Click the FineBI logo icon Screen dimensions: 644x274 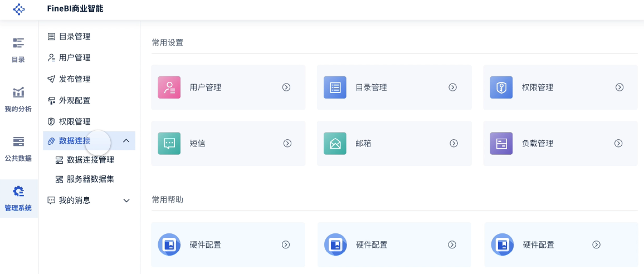(x=19, y=9)
